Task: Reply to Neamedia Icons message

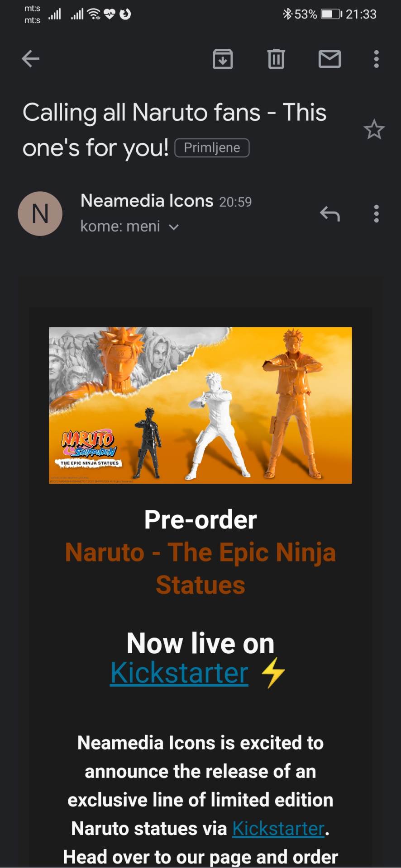Action: tap(329, 213)
